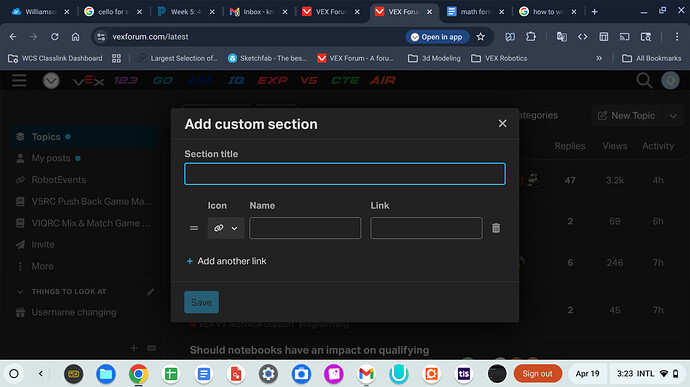Open the New Topic dropdown arrow

[673, 115]
